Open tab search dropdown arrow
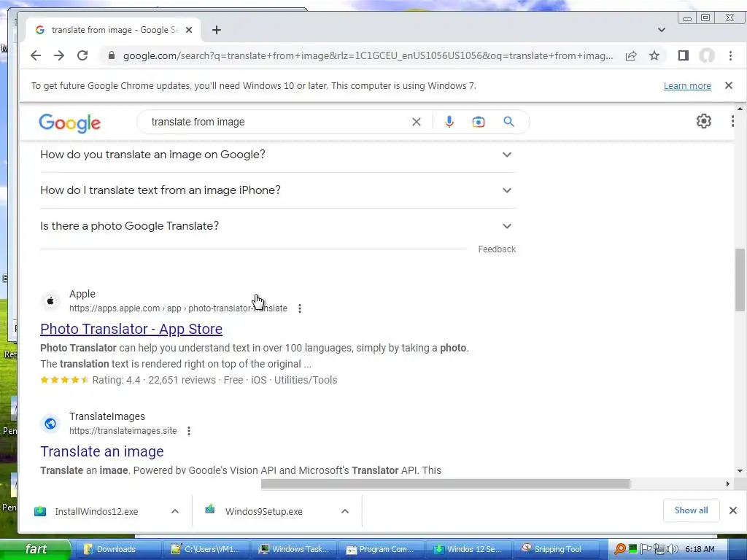 coord(661,30)
